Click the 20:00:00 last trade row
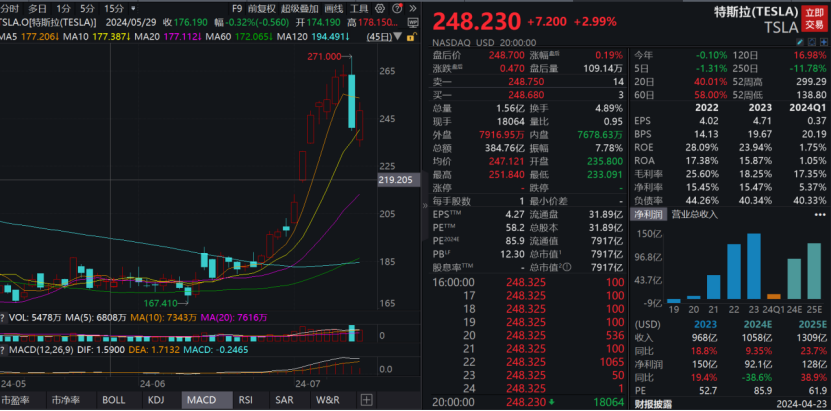The height and width of the screenshot is (411, 831). click(x=528, y=402)
